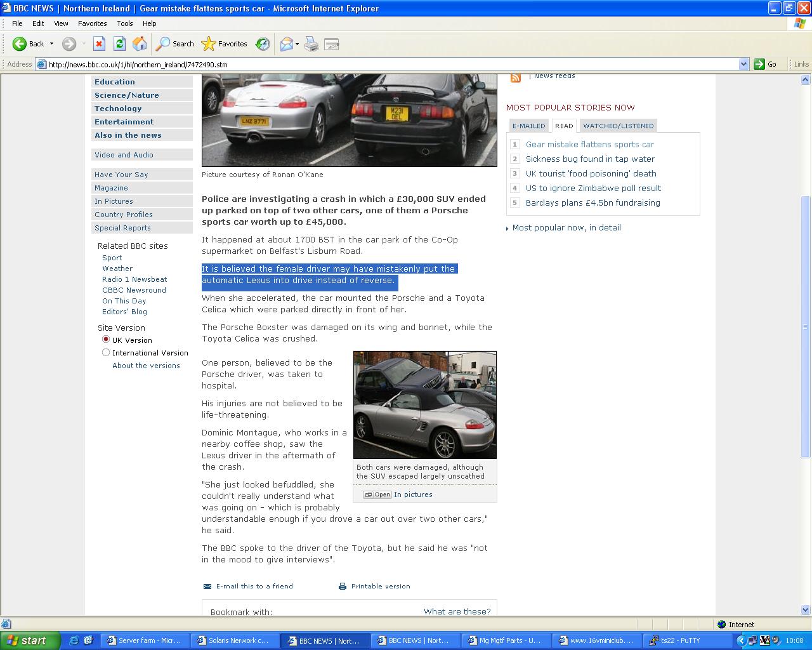Open Editors' Blog link
This screenshot has width=812, height=650.
point(124,312)
